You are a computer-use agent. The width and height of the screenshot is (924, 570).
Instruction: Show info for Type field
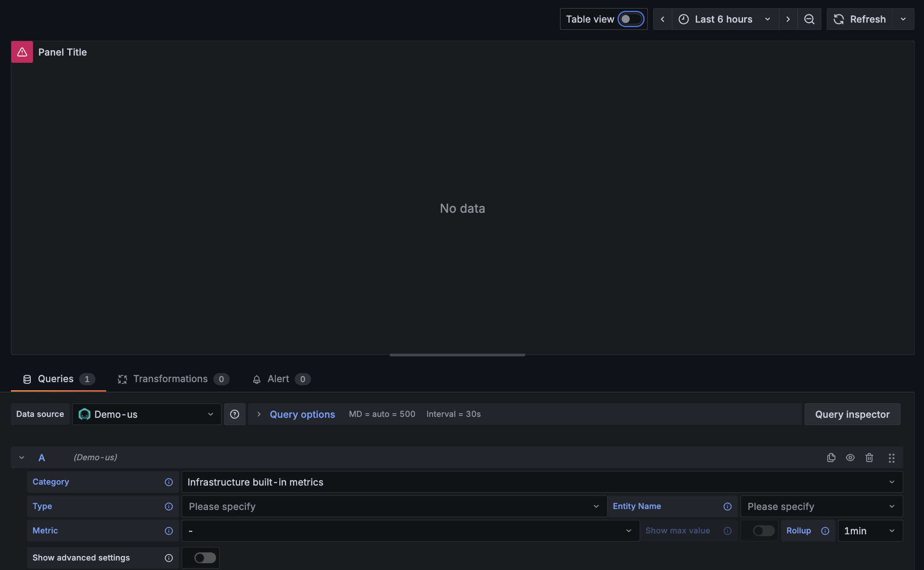click(x=169, y=506)
